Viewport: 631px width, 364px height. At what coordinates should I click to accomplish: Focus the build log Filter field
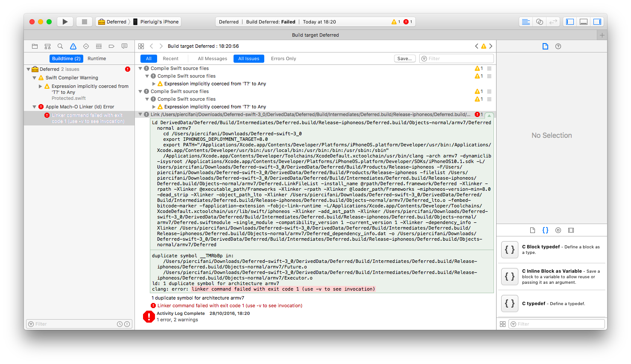click(457, 58)
